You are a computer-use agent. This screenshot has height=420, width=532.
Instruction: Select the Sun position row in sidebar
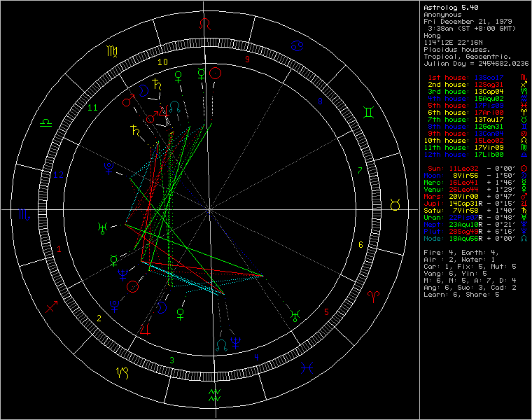click(470, 169)
